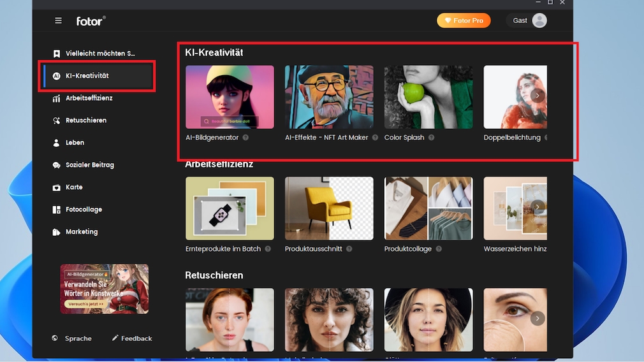Click the Feedback pencil icon

click(115, 338)
